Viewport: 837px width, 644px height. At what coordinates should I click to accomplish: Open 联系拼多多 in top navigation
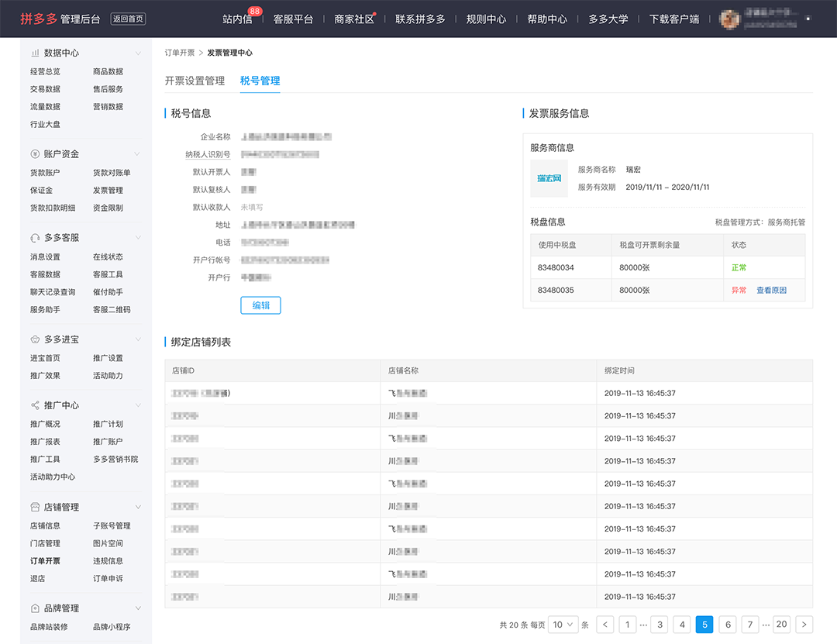[x=420, y=19]
